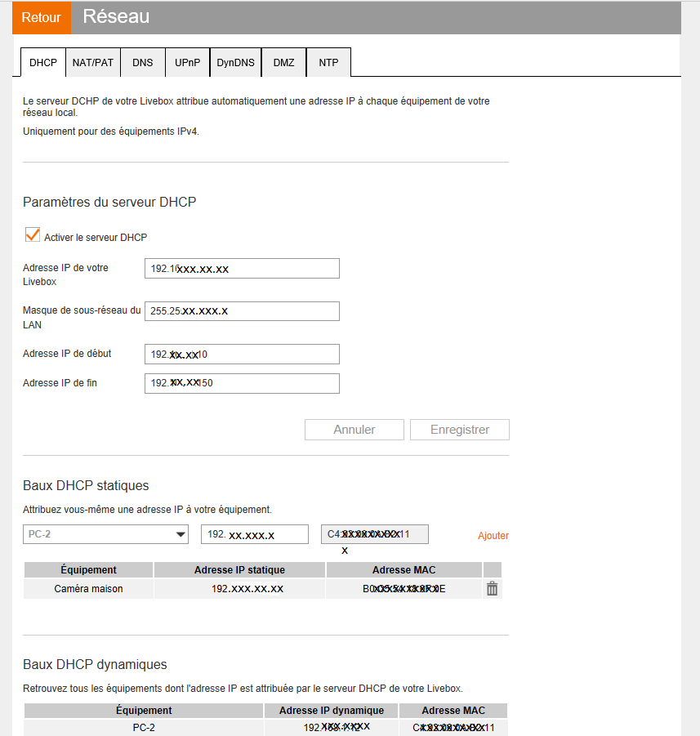
Task: Disable the Activer le serveur DHCP checkbox
Action: [x=32, y=234]
